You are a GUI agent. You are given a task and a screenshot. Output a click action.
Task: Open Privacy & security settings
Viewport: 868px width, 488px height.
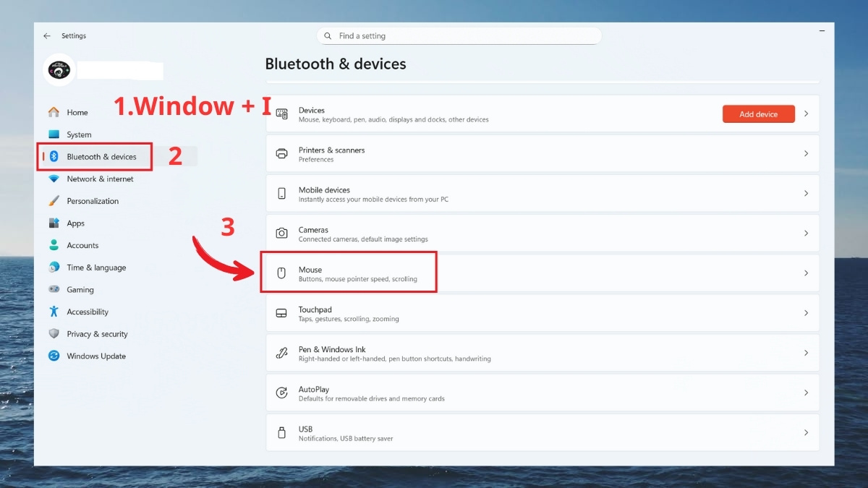click(97, 334)
